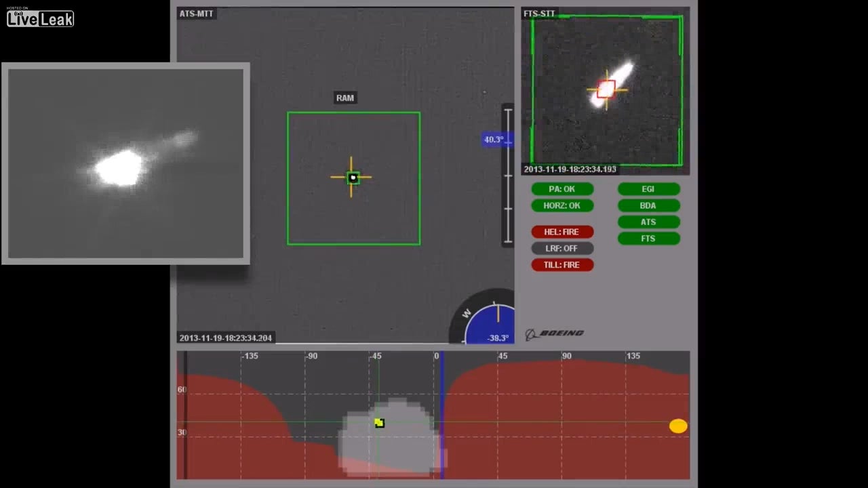Select the yellow target marker on azimuth map
This screenshot has width=868, height=488.
point(379,423)
